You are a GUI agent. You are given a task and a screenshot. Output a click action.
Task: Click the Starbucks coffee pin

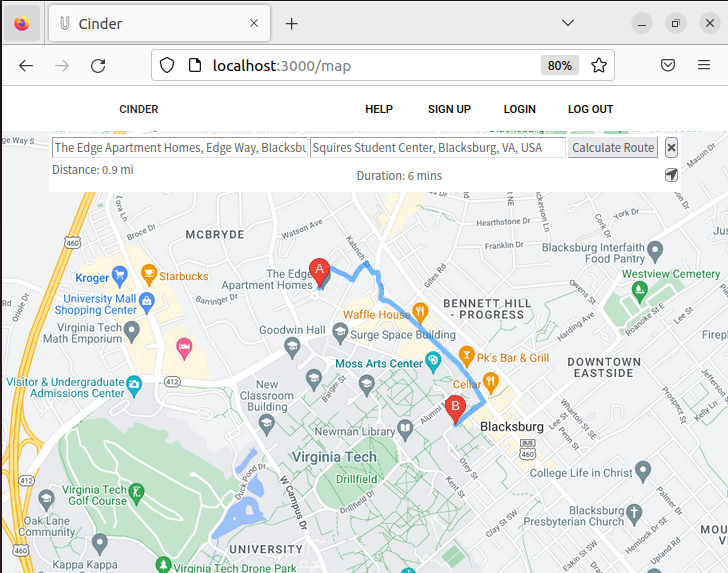[x=149, y=274]
